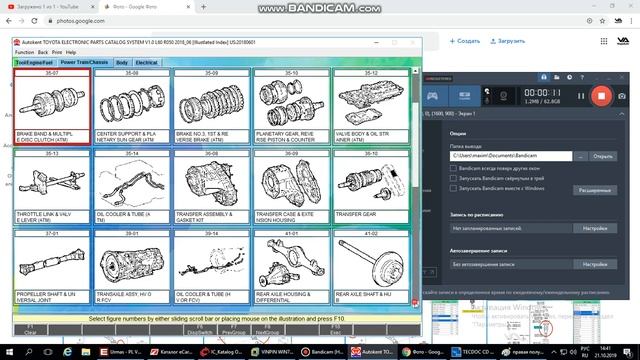Viewport: 640px width, 360px height.
Task: Stop the Bandicam recording with the red button
Action: [x=601, y=96]
